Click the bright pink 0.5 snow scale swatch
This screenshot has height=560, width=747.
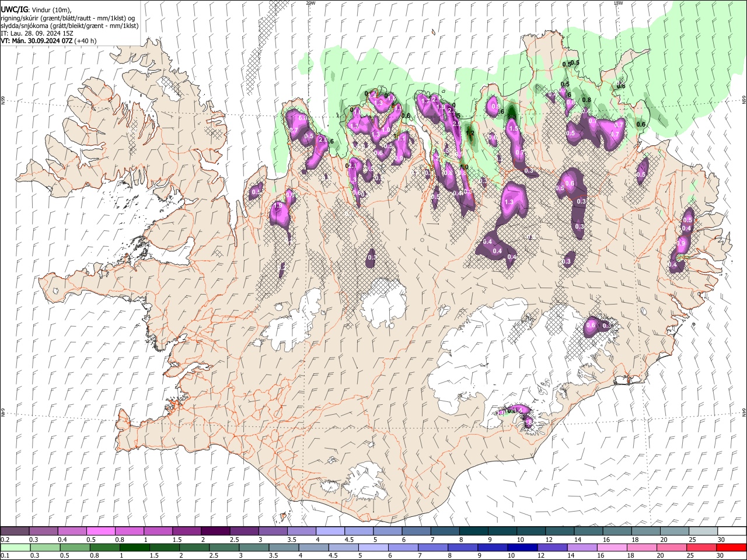[x=100, y=531]
